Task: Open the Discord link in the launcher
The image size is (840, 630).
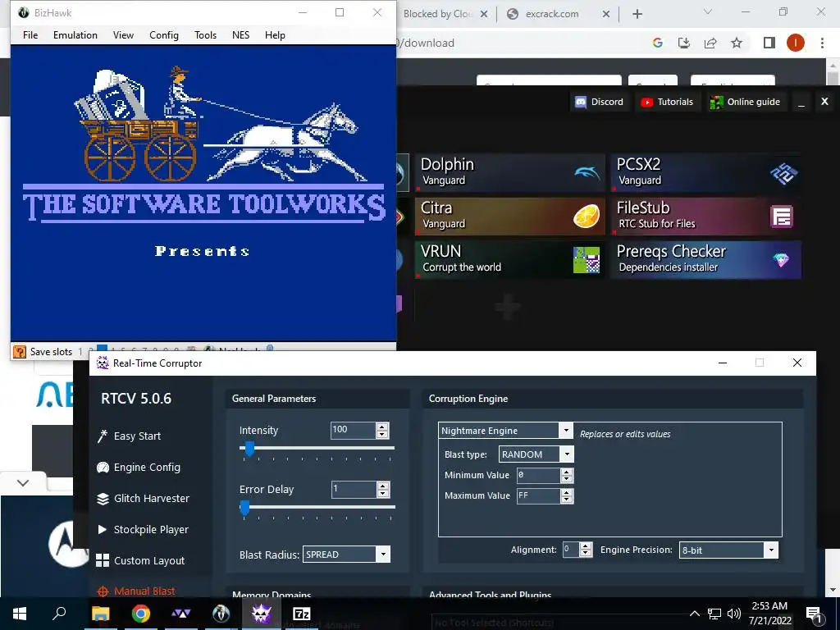Action: point(600,102)
